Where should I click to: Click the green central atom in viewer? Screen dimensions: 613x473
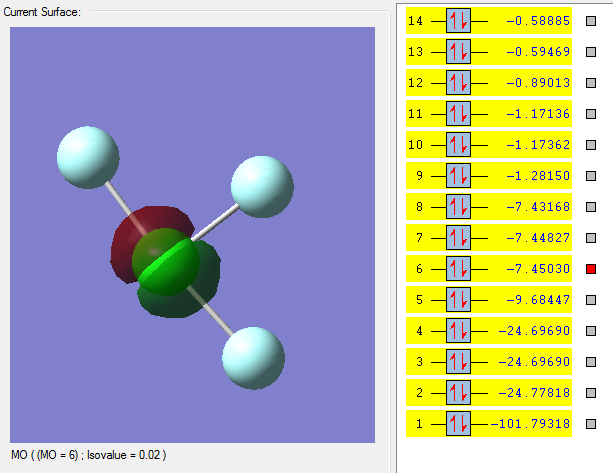pyautogui.click(x=166, y=262)
